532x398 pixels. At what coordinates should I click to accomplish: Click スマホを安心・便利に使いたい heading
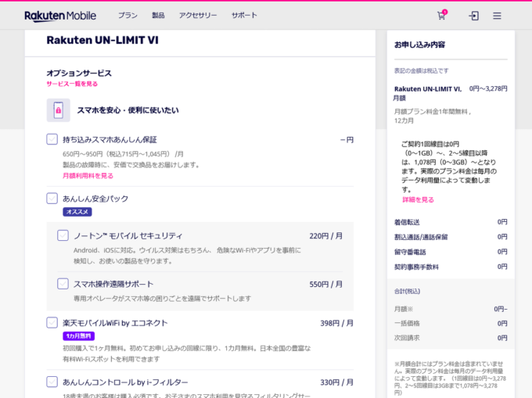point(128,110)
